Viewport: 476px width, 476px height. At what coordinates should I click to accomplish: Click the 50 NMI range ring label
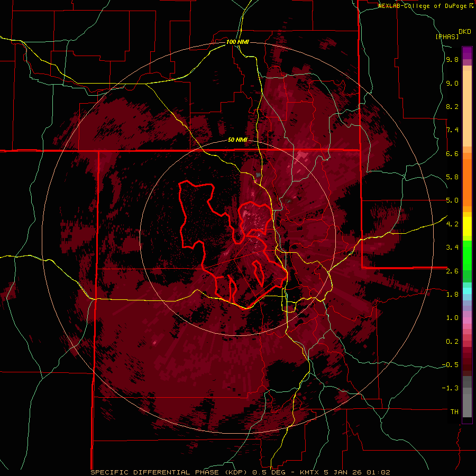237,140
